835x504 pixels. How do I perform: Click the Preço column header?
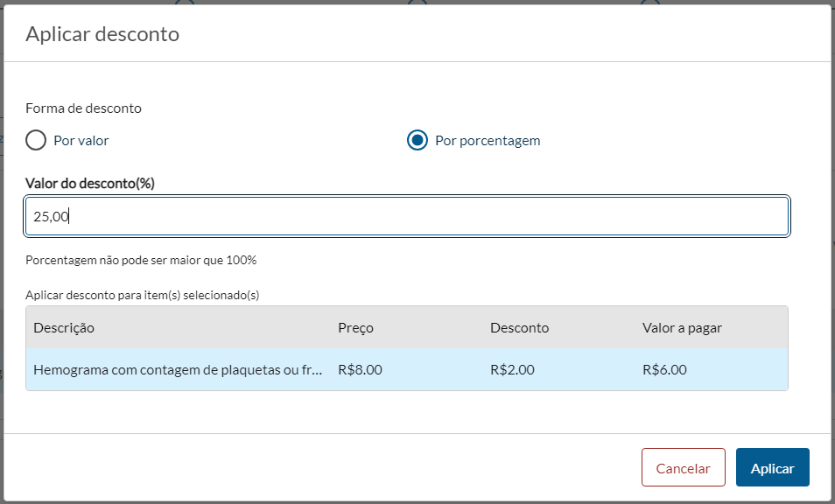point(355,327)
